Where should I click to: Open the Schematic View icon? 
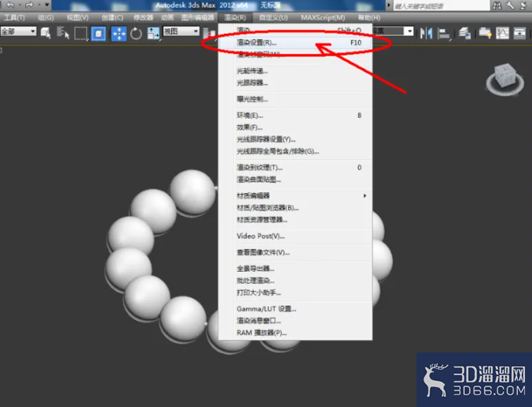pyautogui.click(x=520, y=33)
